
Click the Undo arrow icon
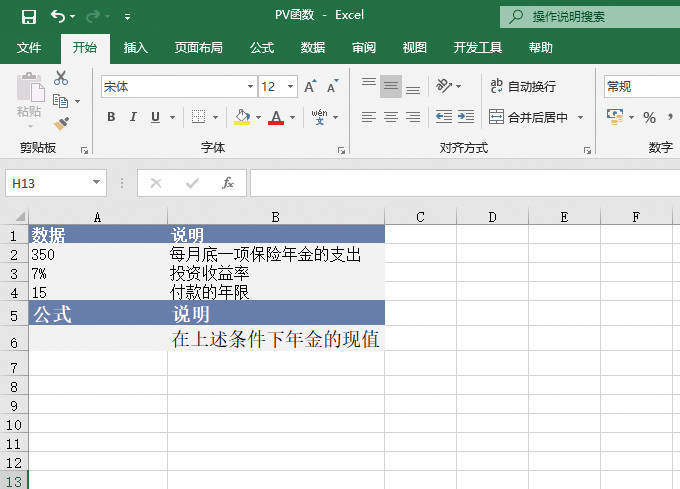58,16
